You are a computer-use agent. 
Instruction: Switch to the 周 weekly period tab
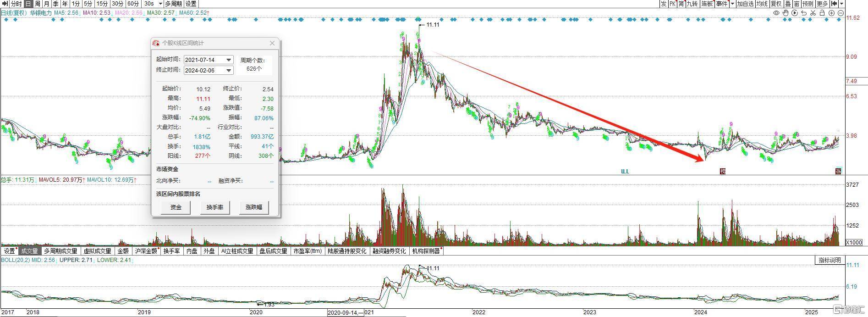coord(38,4)
